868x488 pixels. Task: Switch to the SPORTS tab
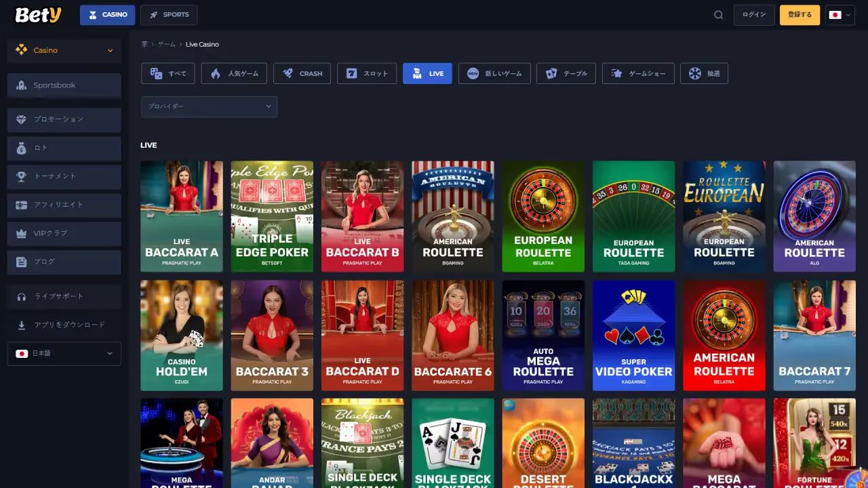click(170, 15)
